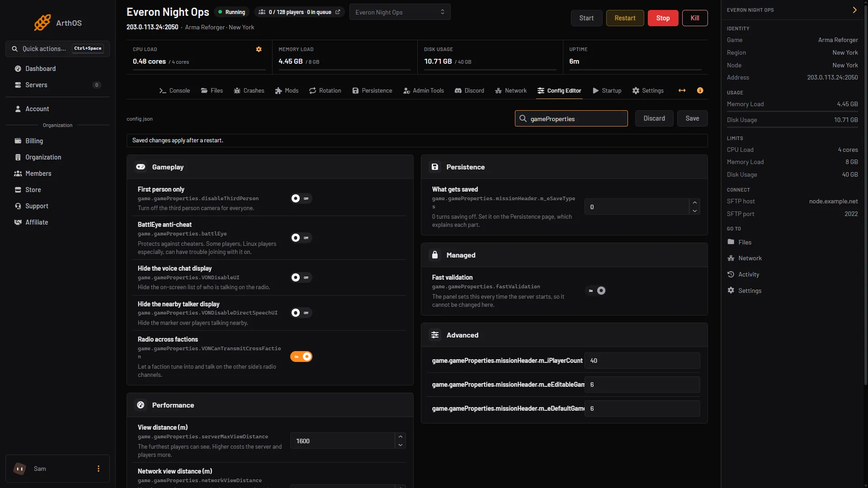
Task: Open the Persistence tab
Action: tap(372, 90)
